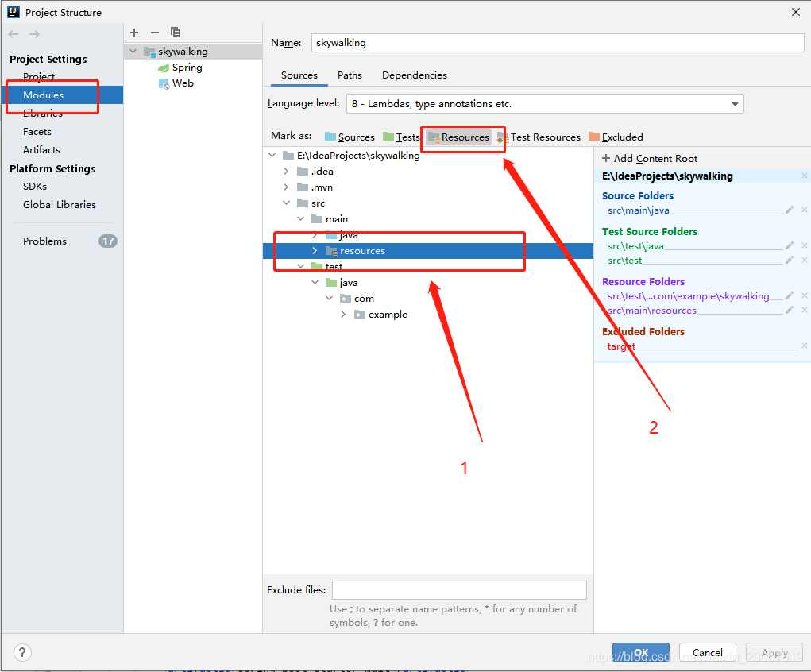Click the Cancel button
811x672 pixels.
[x=708, y=652]
